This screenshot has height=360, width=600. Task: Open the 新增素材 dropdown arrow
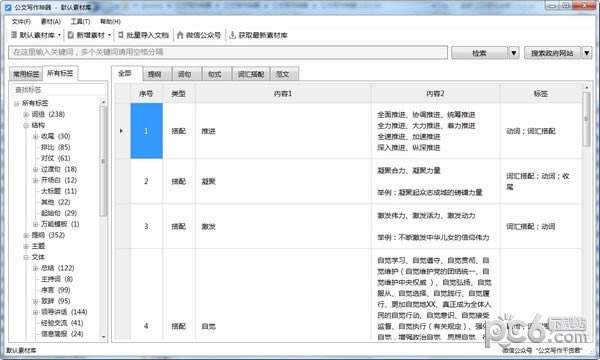click(x=109, y=35)
